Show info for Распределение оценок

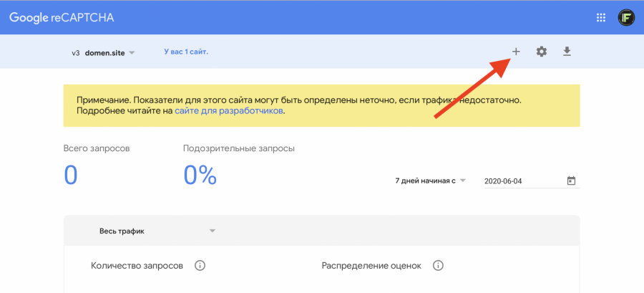pyautogui.click(x=438, y=266)
